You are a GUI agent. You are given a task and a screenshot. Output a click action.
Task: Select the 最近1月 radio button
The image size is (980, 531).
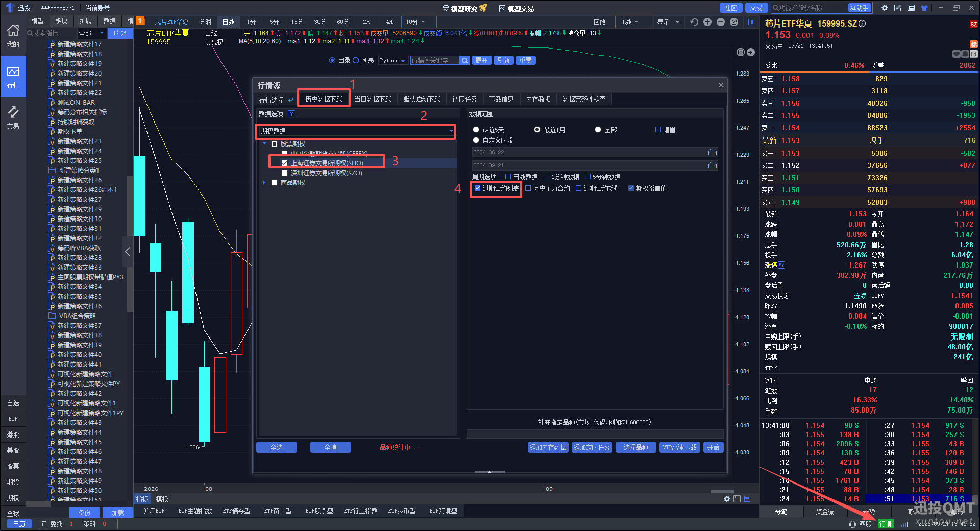point(537,130)
